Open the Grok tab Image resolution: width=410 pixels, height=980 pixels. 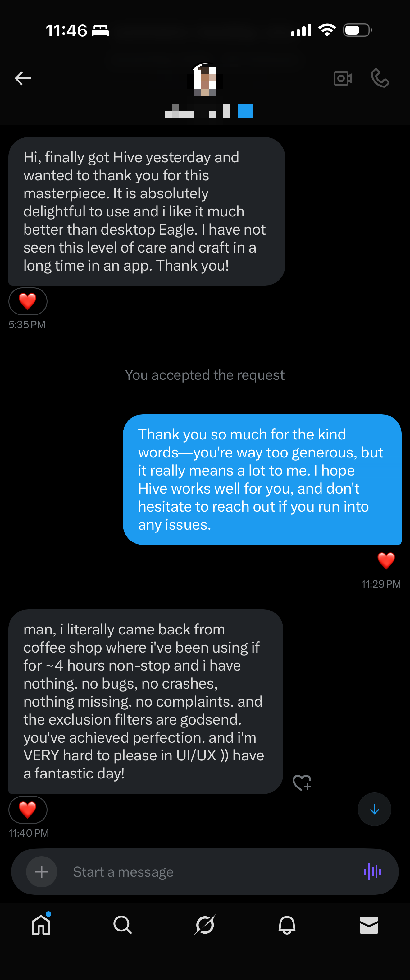[x=205, y=925]
